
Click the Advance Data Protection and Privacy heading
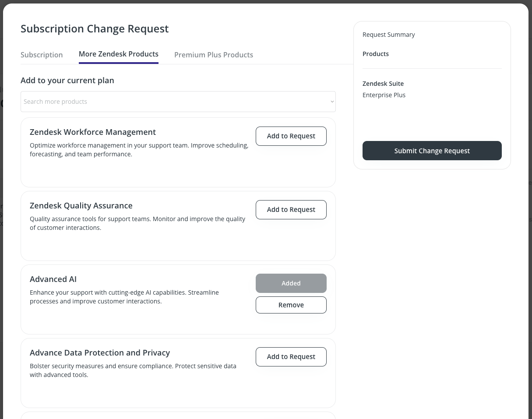coord(100,353)
